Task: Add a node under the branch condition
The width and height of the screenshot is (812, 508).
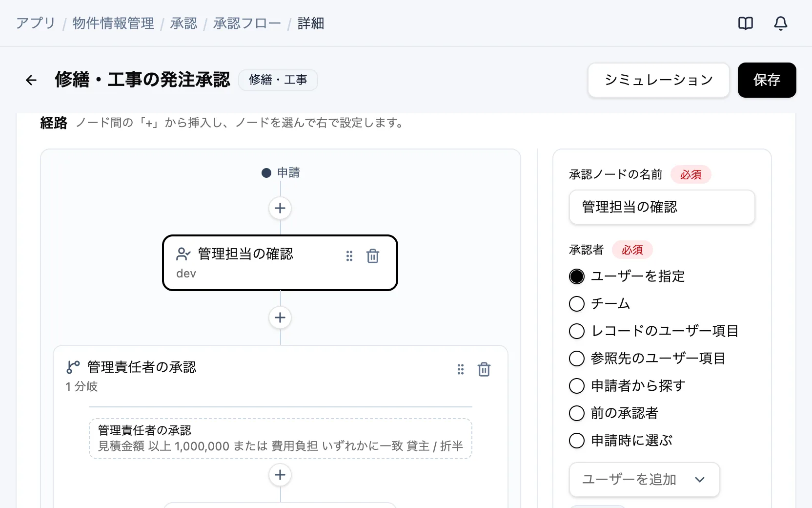Action: pos(280,475)
